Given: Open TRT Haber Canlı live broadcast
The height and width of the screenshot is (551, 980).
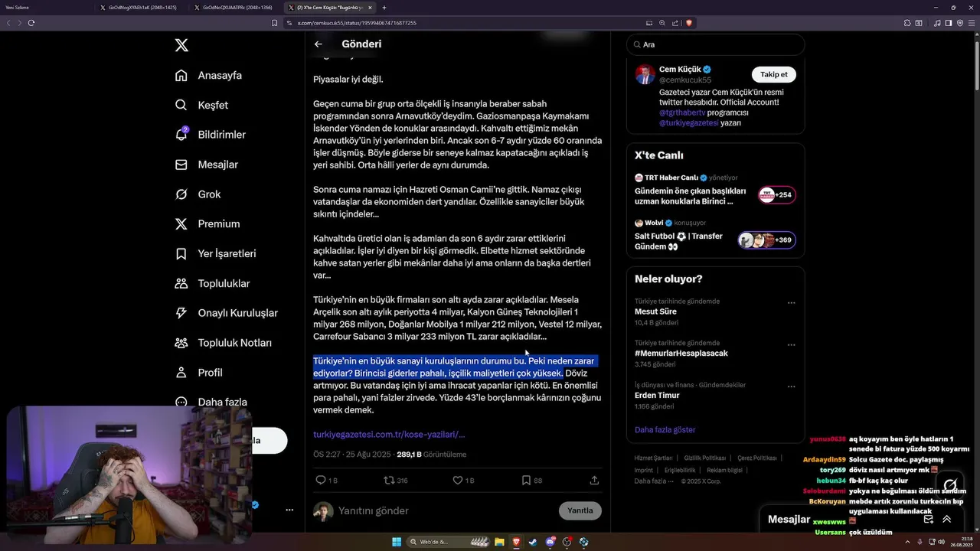Looking at the screenshot, I should click(716, 190).
